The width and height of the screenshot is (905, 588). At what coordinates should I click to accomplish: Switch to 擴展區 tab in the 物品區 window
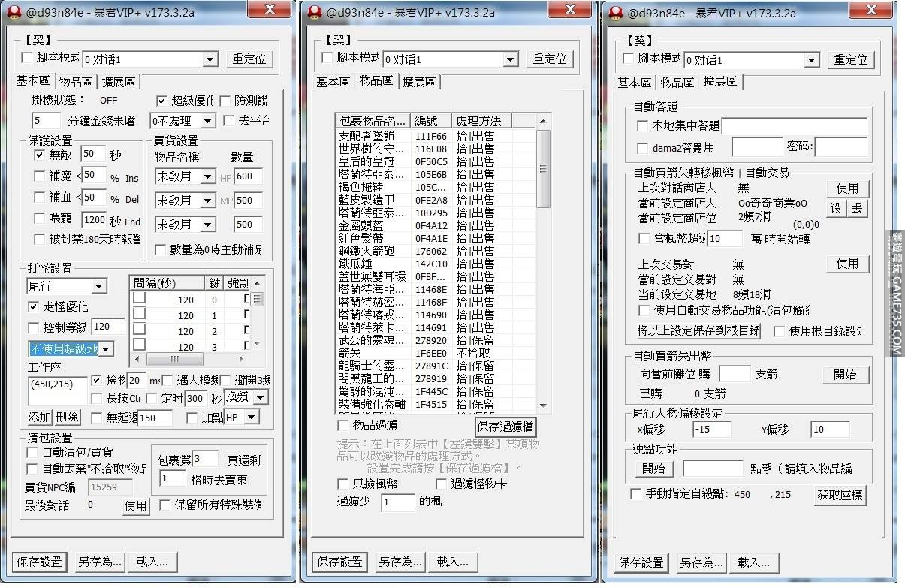418,83
